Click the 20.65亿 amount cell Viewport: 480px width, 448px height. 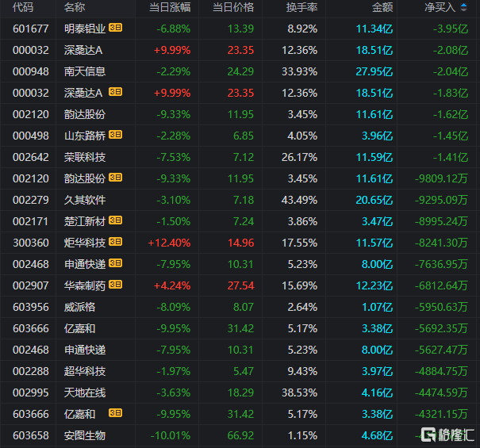click(x=374, y=200)
